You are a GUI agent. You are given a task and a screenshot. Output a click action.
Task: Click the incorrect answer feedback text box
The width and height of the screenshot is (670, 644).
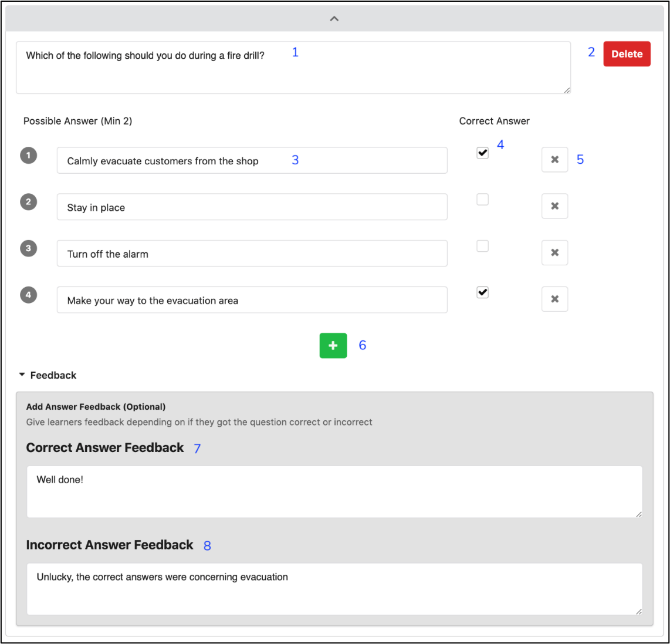334,589
